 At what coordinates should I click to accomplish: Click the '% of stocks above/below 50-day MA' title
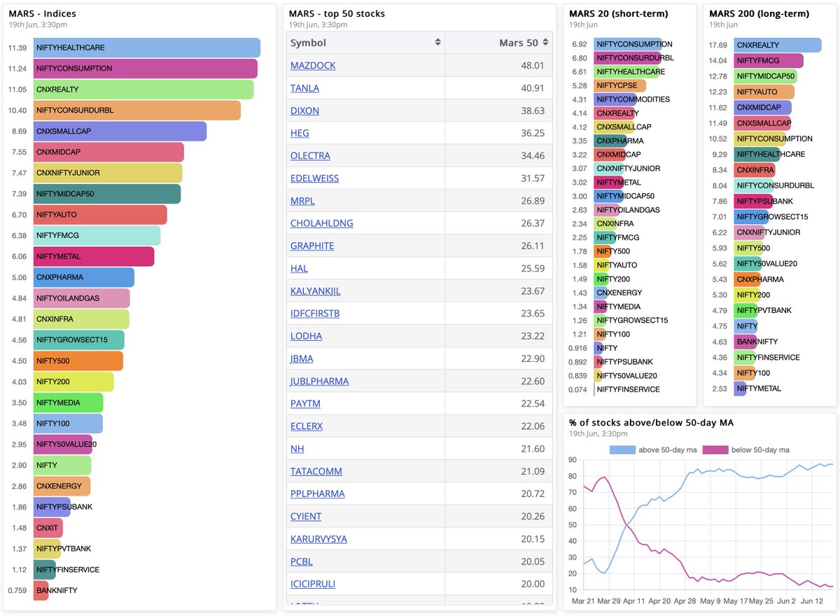point(651,422)
